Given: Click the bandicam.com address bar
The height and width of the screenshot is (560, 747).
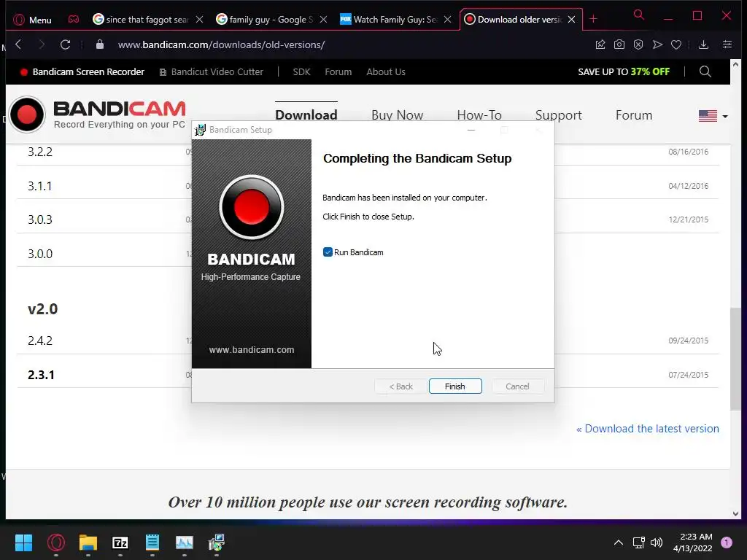Looking at the screenshot, I should (x=222, y=44).
